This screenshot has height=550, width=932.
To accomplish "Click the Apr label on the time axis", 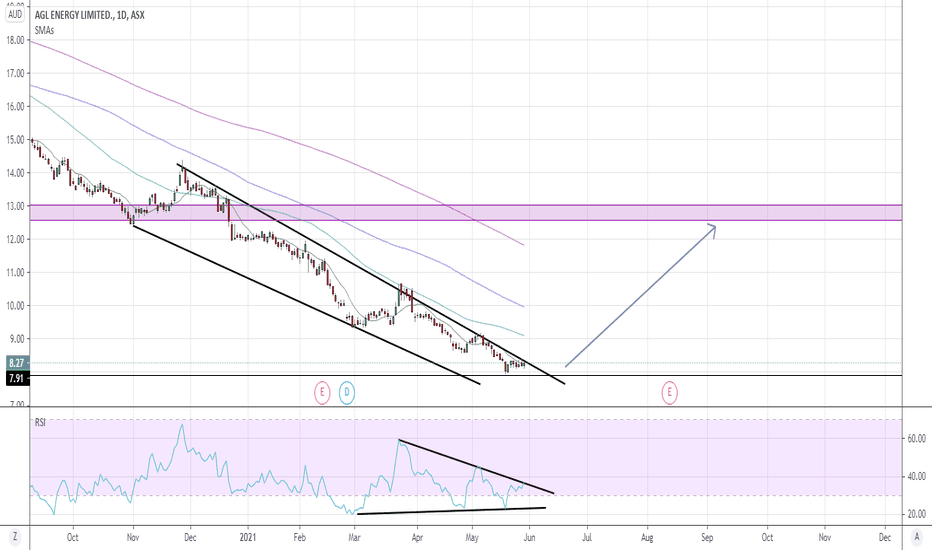I will (417, 538).
